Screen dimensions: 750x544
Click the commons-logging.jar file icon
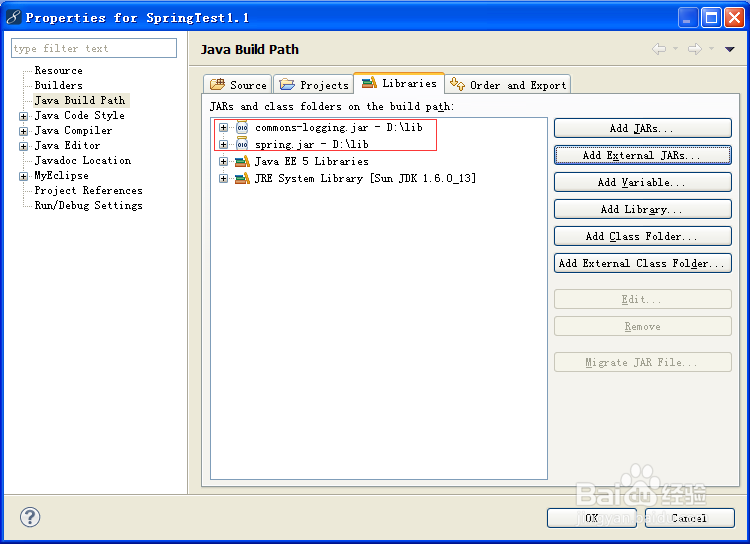pos(242,128)
